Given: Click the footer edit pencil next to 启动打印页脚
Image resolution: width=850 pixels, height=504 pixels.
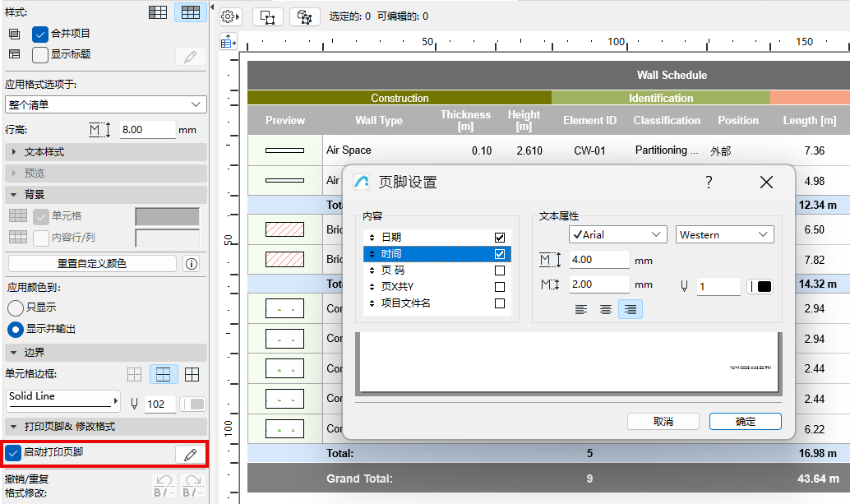Looking at the screenshot, I should click(190, 454).
